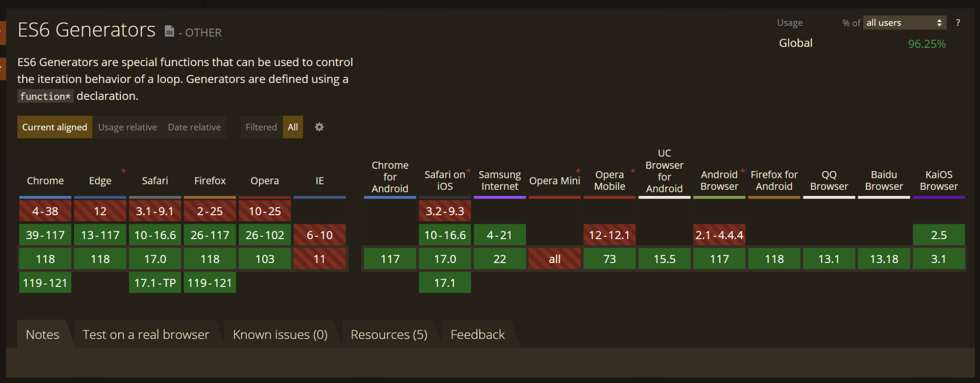Switch to Date relative view

pos(194,127)
